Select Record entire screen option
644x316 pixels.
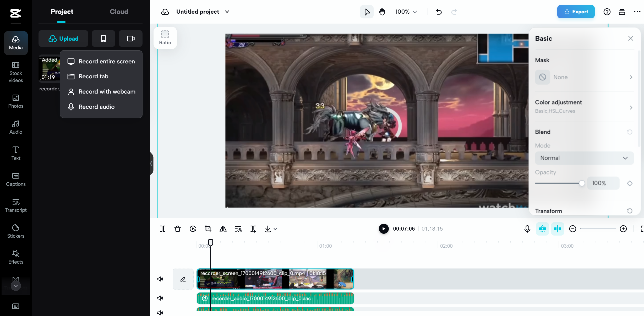tap(106, 61)
